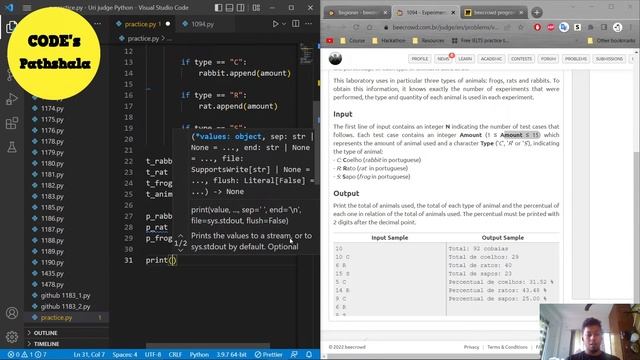Open github 1183_1.py in Explorer
This screenshot has width=640, height=360.
(x=65, y=296)
